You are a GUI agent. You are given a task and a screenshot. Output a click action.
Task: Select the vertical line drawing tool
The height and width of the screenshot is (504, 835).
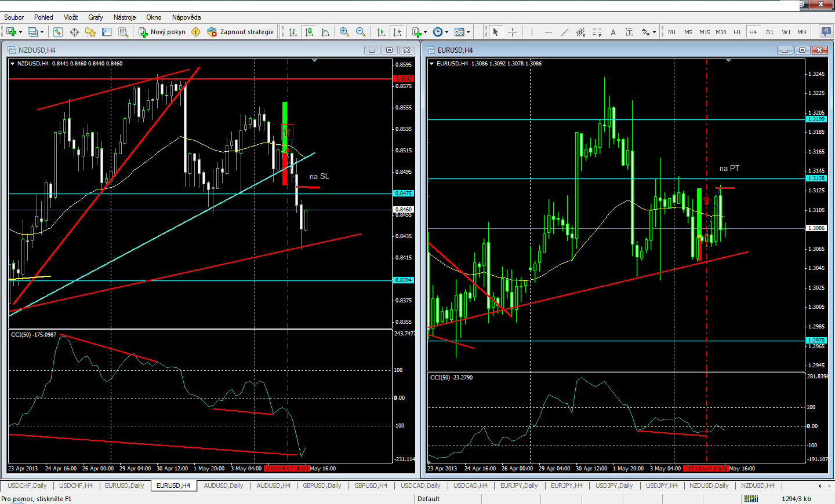tap(532, 32)
